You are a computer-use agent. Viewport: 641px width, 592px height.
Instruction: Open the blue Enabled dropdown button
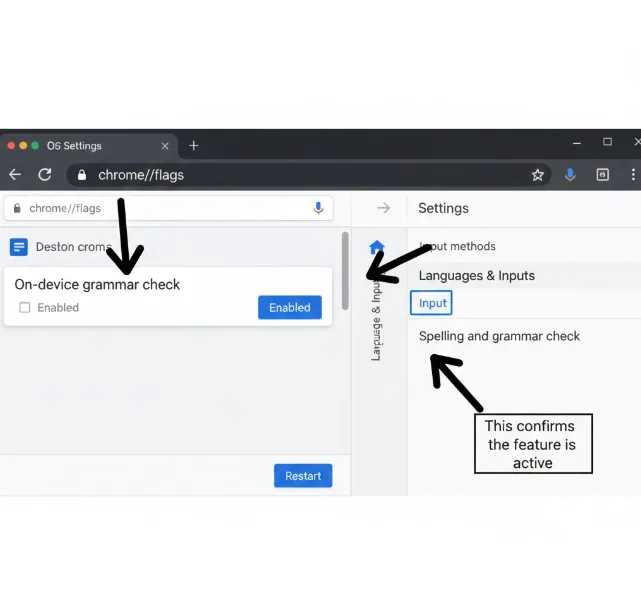tap(289, 308)
